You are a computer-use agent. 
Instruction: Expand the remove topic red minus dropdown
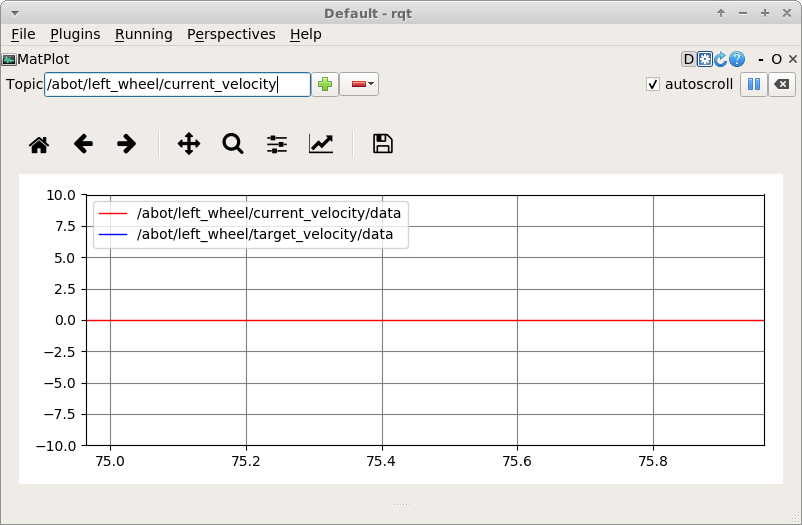tap(359, 85)
